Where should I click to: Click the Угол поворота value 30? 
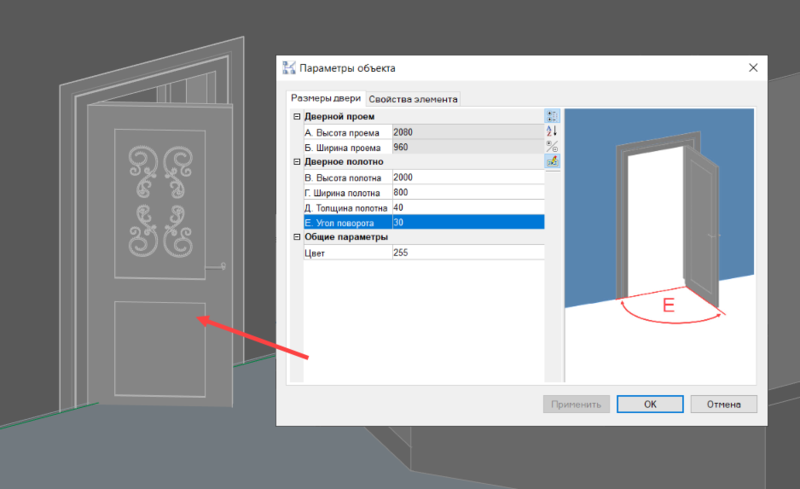pyautogui.click(x=468, y=223)
